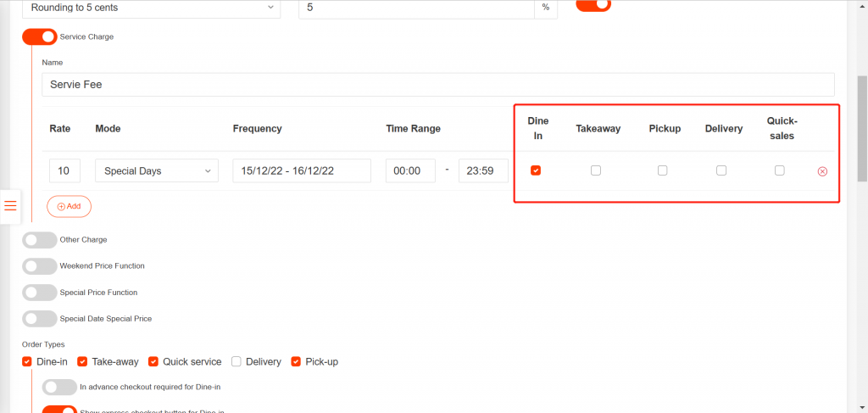Enable Special Date Special Price toggle
This screenshot has width=868, height=413.
pos(39,319)
